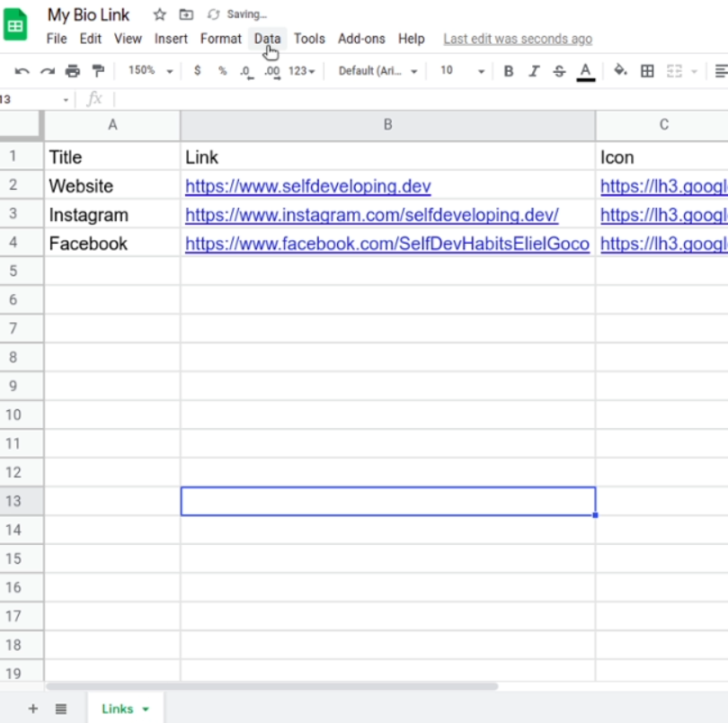Open the icon link in Facebook row

coord(664,244)
